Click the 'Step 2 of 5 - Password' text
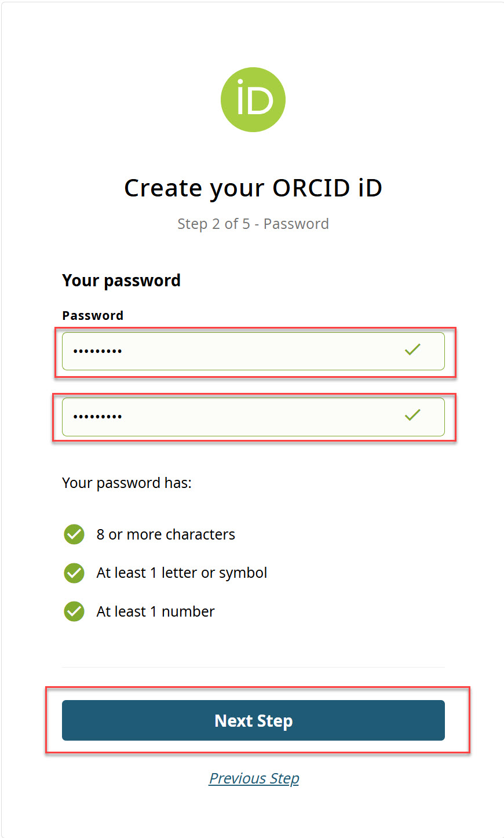Screen dimensions: 504x838 tap(253, 224)
